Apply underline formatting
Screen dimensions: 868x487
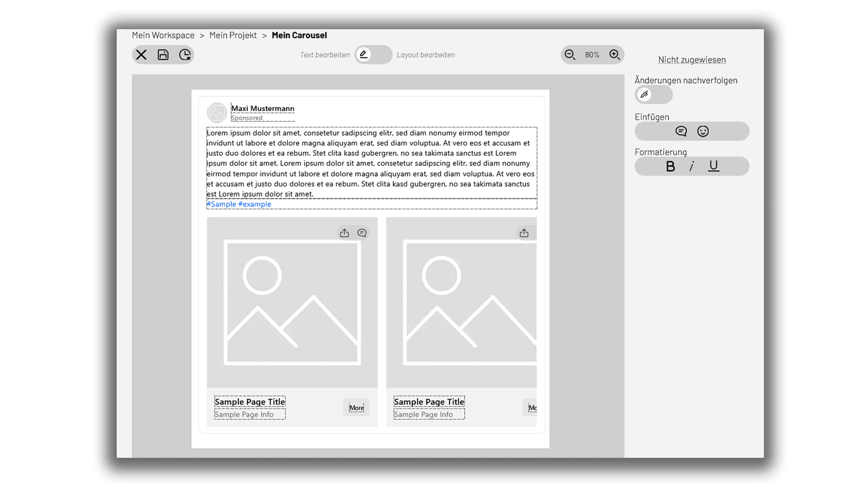713,166
